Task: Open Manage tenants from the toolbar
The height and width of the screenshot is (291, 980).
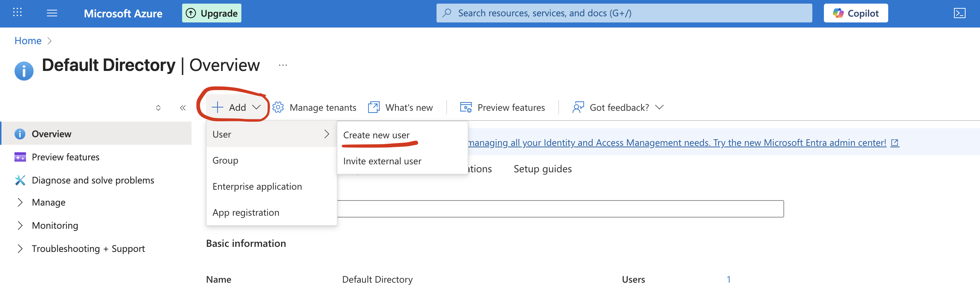Action: [315, 107]
